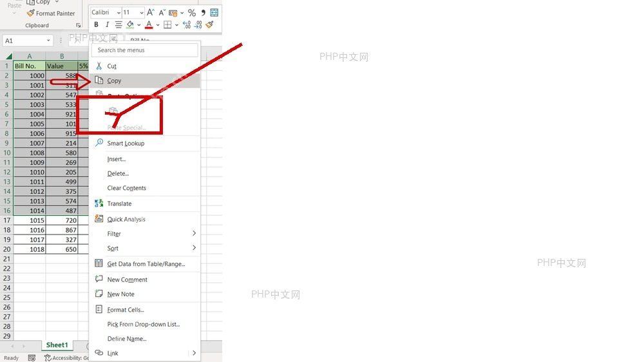Choose Define Name... from the context menu
This screenshot has height=362, width=644.
click(x=144, y=339)
